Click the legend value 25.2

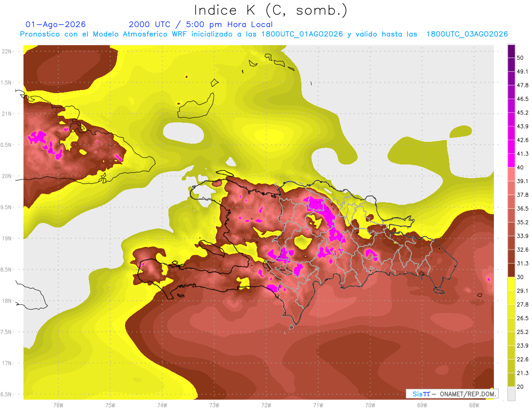[523, 332]
